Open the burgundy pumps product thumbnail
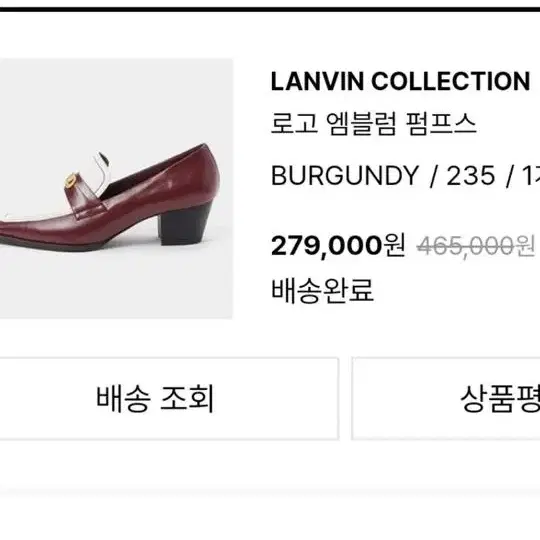Screen dimensions: 540x540 [116, 188]
